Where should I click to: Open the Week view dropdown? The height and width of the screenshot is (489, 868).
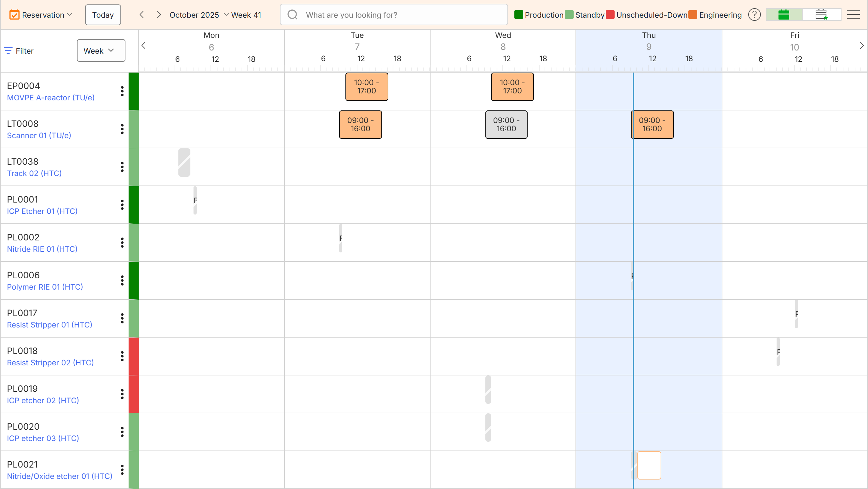pos(101,50)
